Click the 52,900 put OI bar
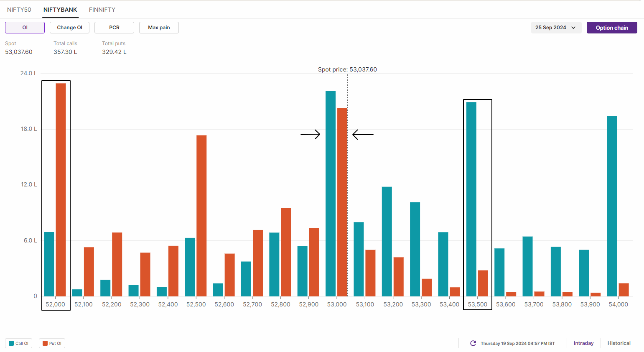The width and height of the screenshot is (644, 352). click(314, 263)
